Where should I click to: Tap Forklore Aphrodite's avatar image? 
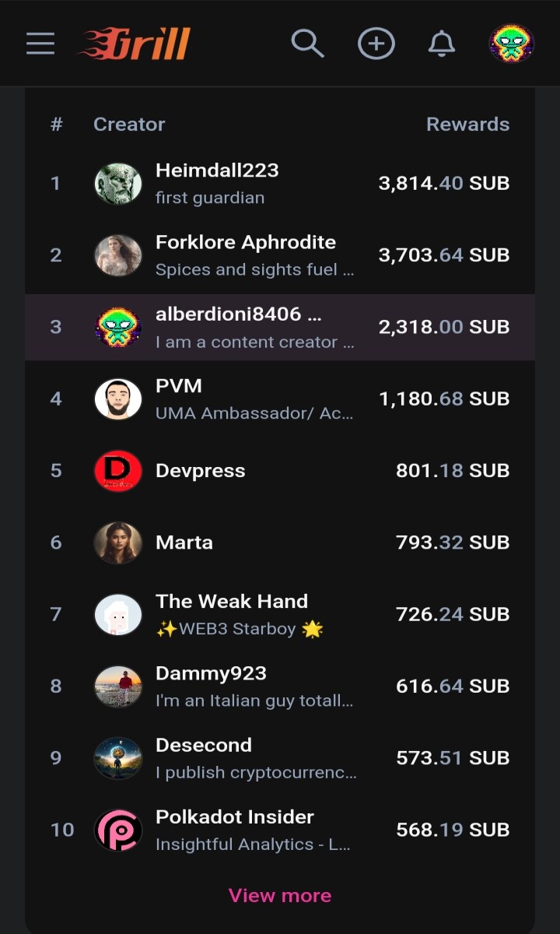pyautogui.click(x=118, y=255)
